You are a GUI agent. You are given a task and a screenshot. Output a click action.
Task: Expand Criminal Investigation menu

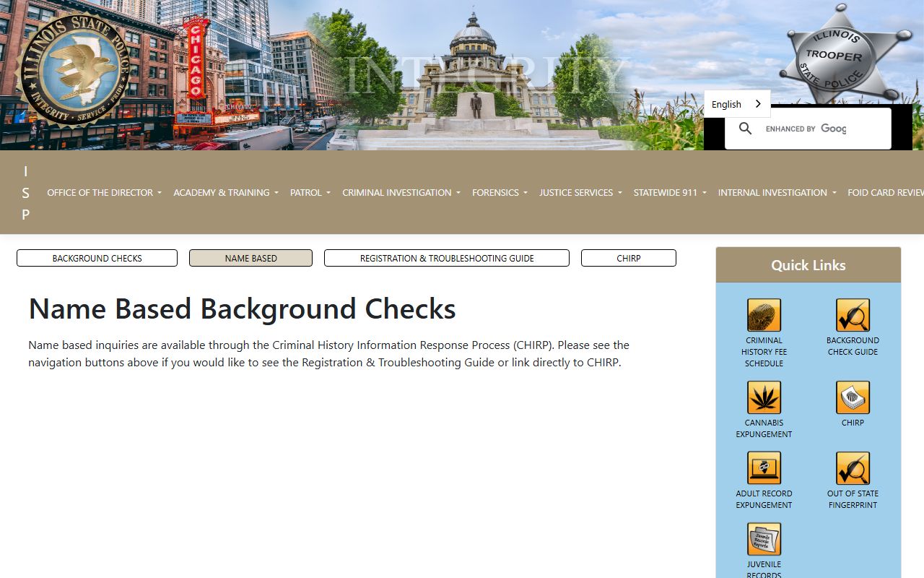click(x=401, y=192)
